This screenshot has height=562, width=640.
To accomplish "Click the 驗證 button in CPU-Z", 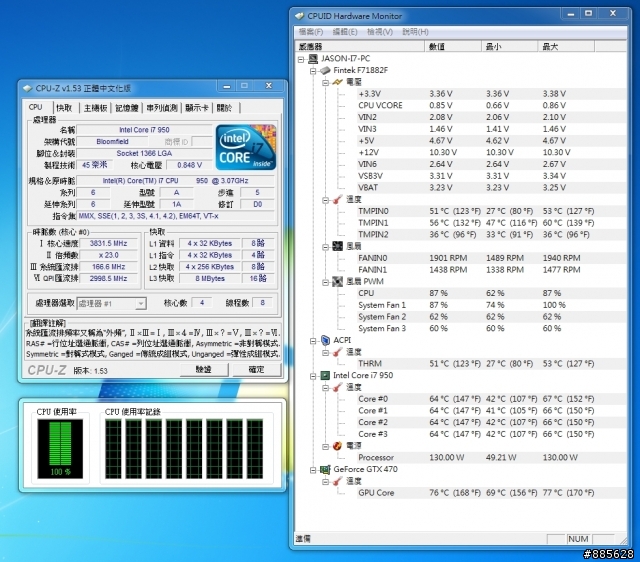I will pyautogui.click(x=204, y=369).
